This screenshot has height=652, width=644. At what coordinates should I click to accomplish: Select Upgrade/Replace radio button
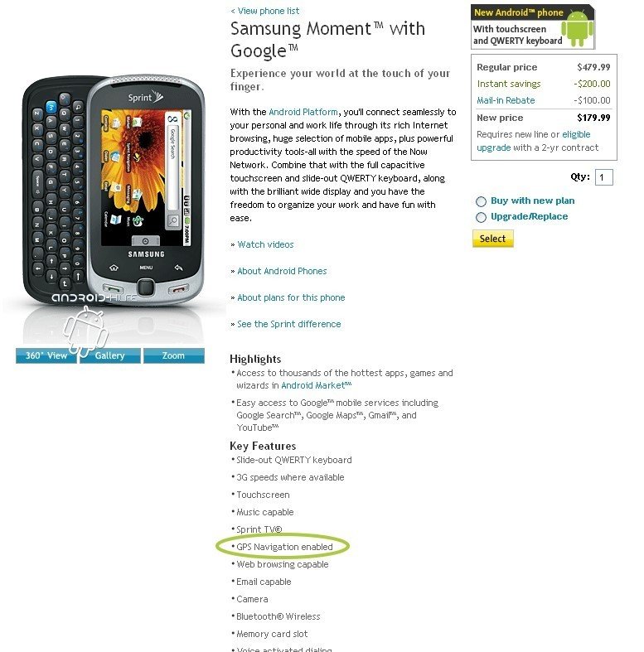(481, 218)
